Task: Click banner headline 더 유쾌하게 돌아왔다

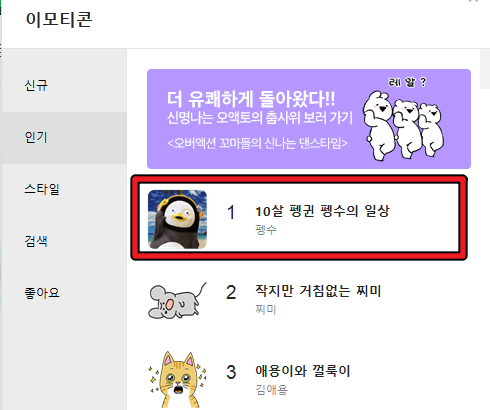Action: 251,99
